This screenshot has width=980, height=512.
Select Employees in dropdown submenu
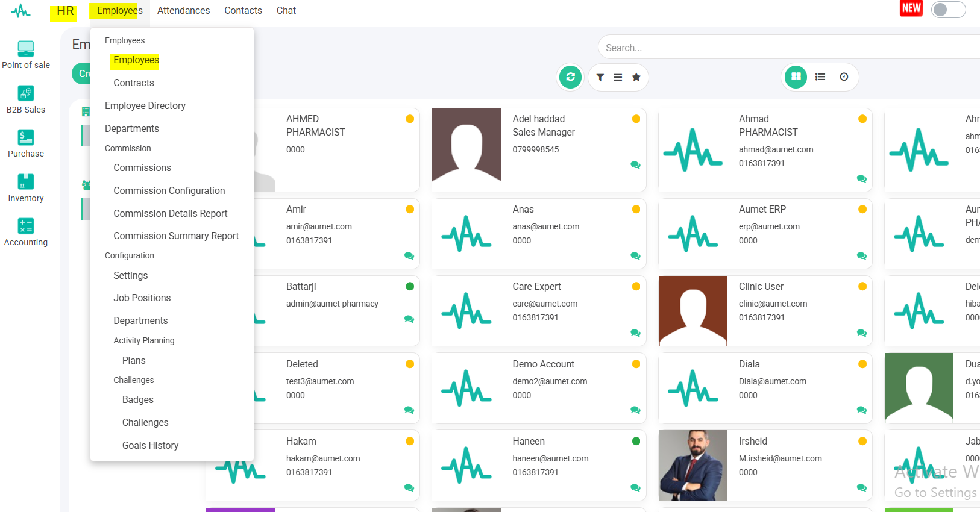(x=136, y=60)
